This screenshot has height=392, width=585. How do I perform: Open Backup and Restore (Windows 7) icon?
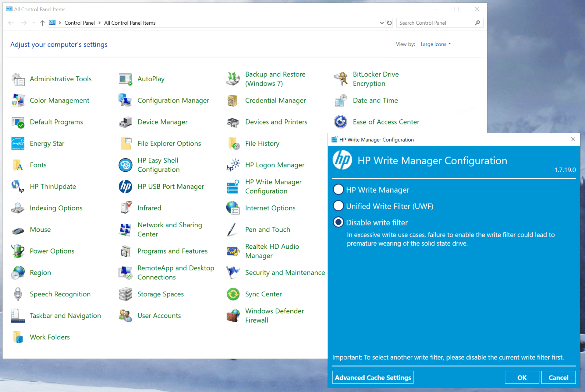coord(233,79)
